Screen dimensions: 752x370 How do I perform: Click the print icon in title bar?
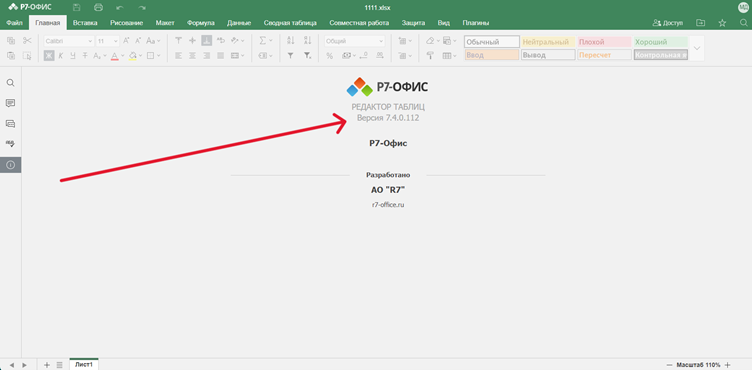tap(98, 7)
